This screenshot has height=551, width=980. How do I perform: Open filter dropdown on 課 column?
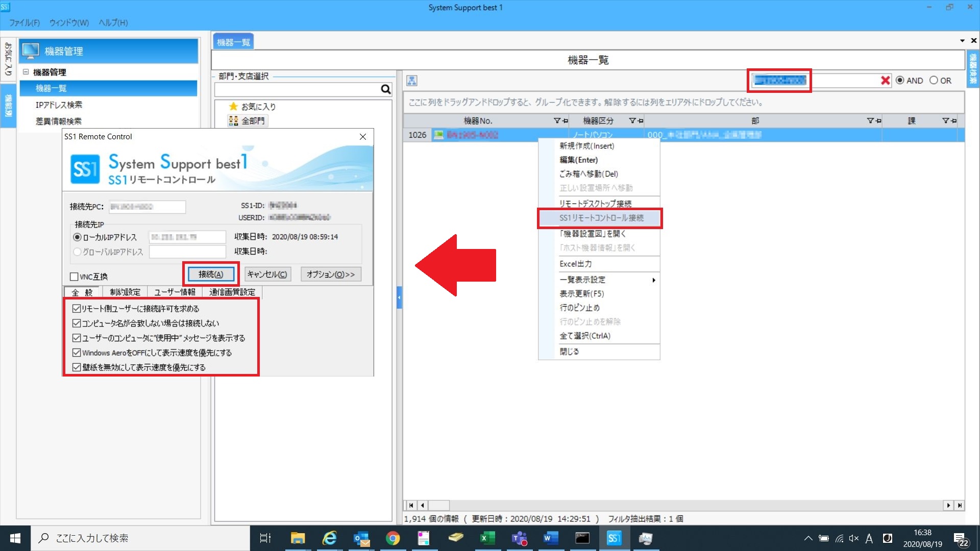tap(945, 121)
